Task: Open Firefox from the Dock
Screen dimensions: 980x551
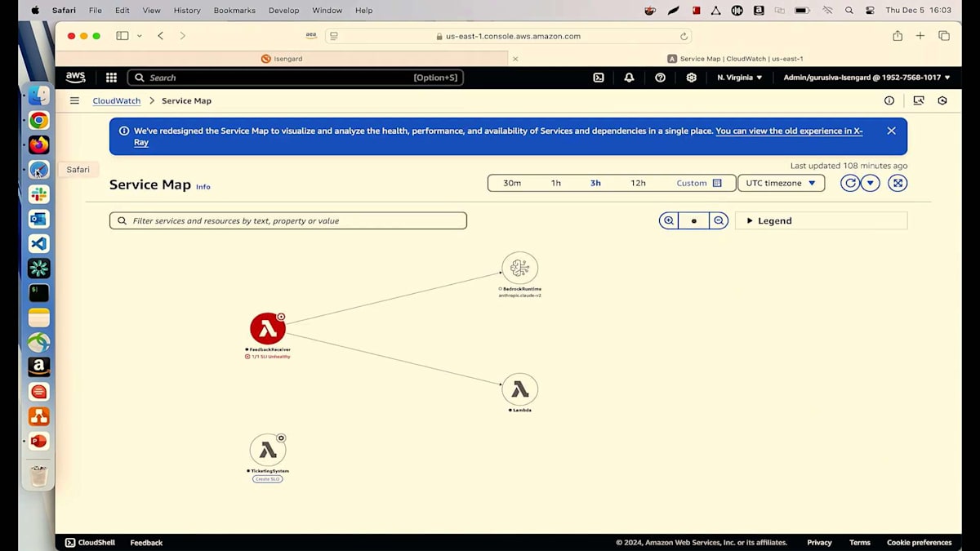Action: [x=38, y=145]
